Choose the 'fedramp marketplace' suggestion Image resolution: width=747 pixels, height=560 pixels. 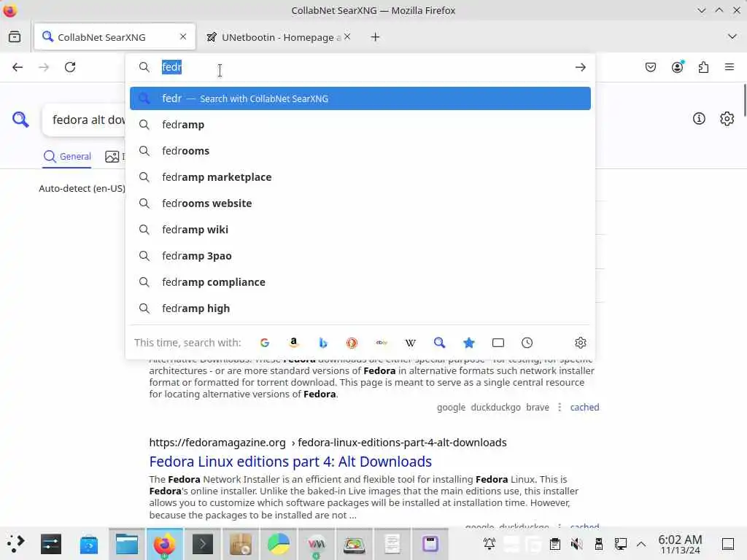(360, 177)
